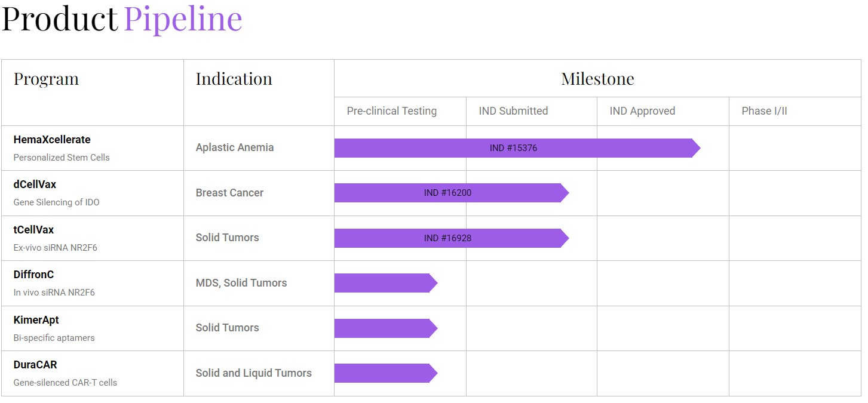Select the Program column header
868x403 pixels.
[46, 79]
